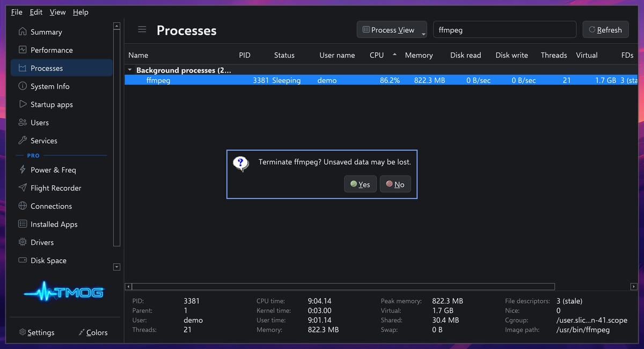Open the Edit menu
This screenshot has height=349, width=644.
(36, 12)
